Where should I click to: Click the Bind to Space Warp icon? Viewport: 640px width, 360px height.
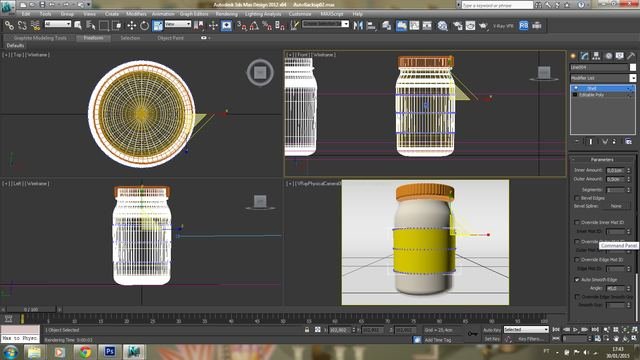pyautogui.click(x=36, y=26)
